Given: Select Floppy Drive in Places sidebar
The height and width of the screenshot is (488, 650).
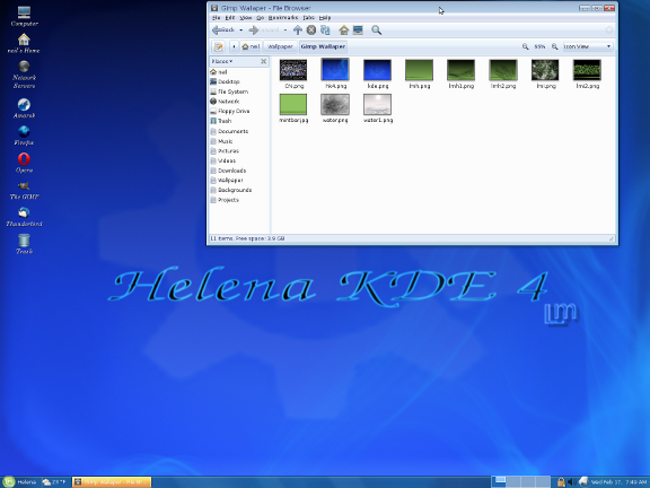Looking at the screenshot, I should pos(239,111).
